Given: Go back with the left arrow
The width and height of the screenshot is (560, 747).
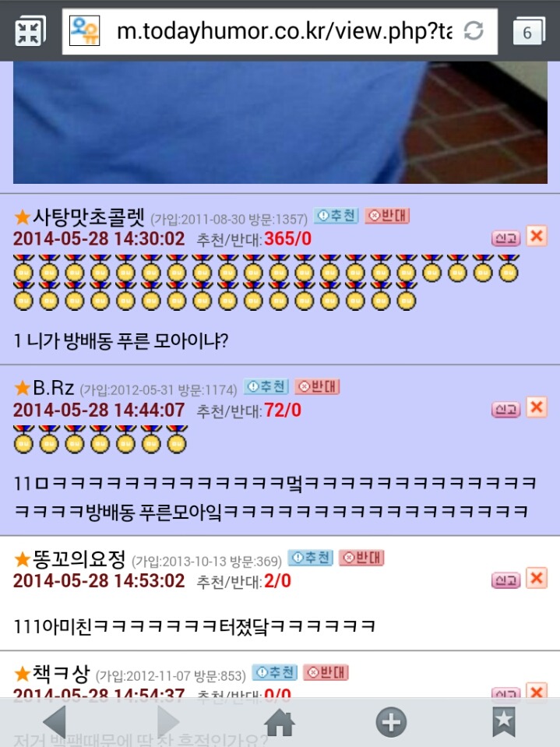Looking at the screenshot, I should point(54,722).
